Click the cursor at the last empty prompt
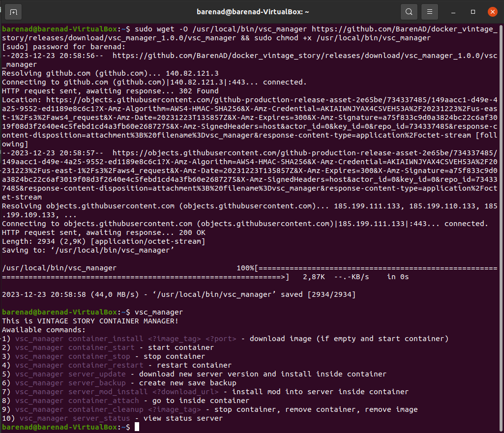The width and height of the screenshot is (504, 433). [x=137, y=428]
